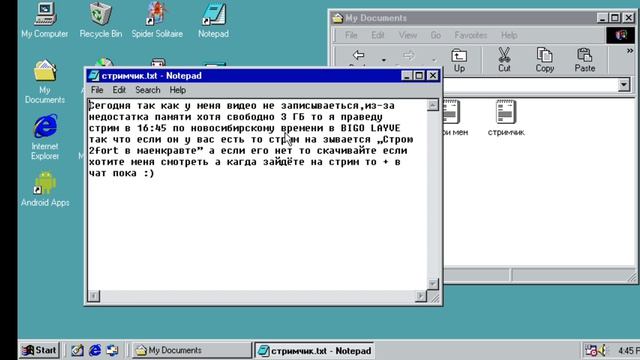The image size is (640, 360).
Task: Click the Start button
Action: pyautogui.click(x=39, y=350)
